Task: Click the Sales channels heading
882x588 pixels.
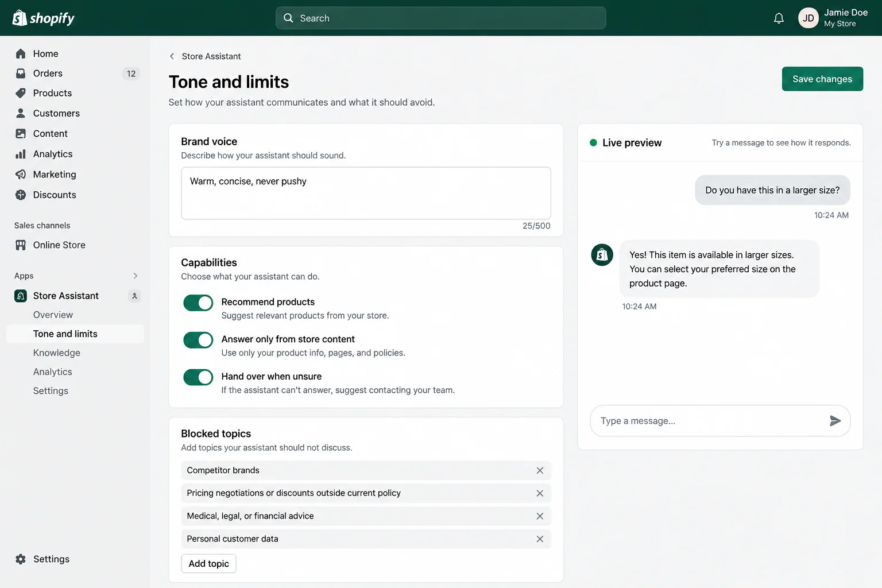Action: [x=42, y=226]
